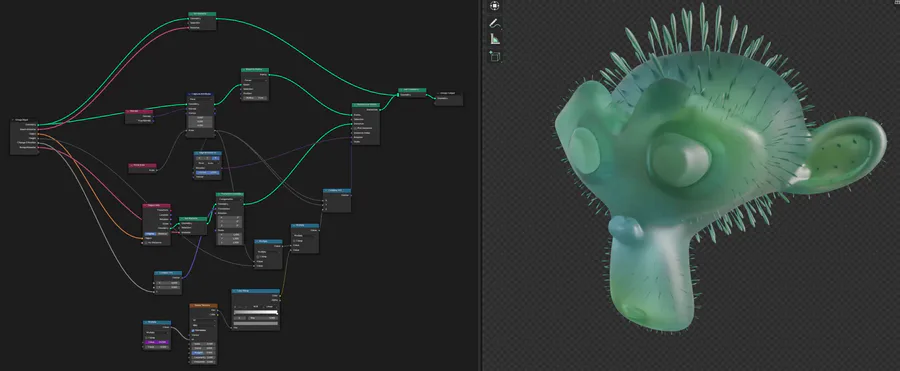The image size is (900, 371).
Task: Select the Z axis in Align Rotation node
Action: (215, 159)
